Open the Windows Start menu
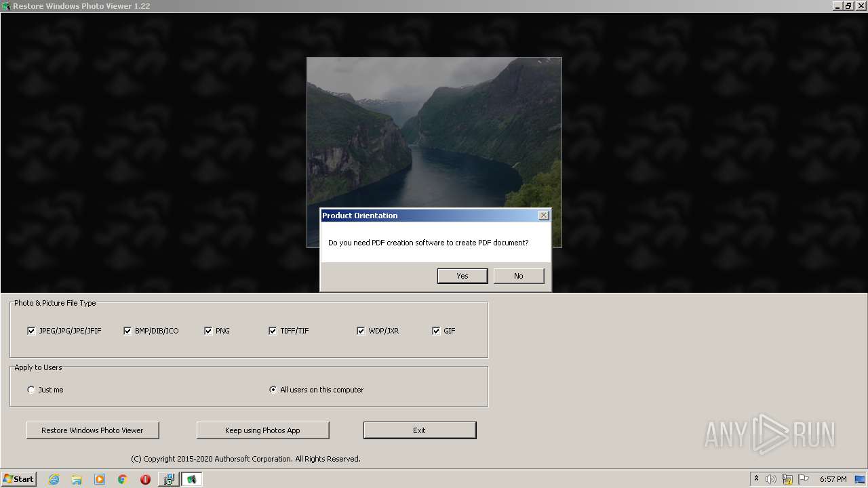Viewport: 868px width, 488px height. coord(18,479)
